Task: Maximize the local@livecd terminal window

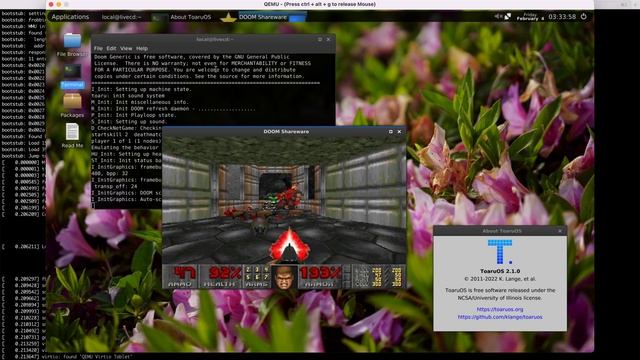Action: (320, 40)
